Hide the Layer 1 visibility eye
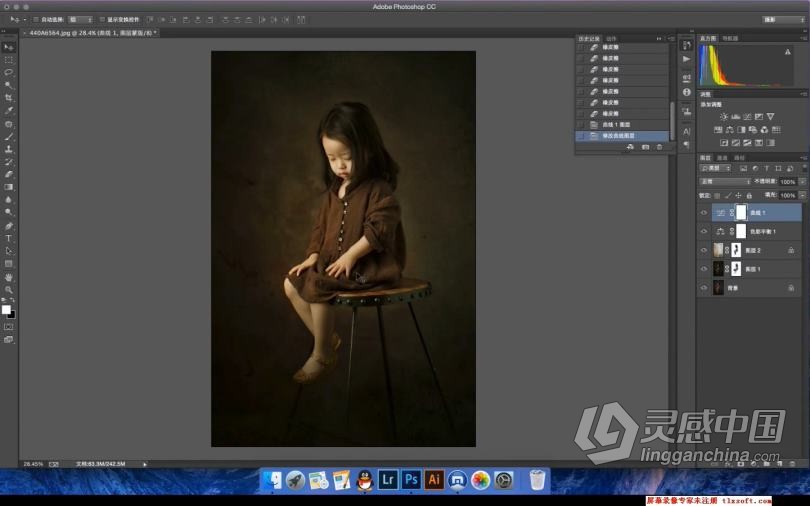 point(704,269)
